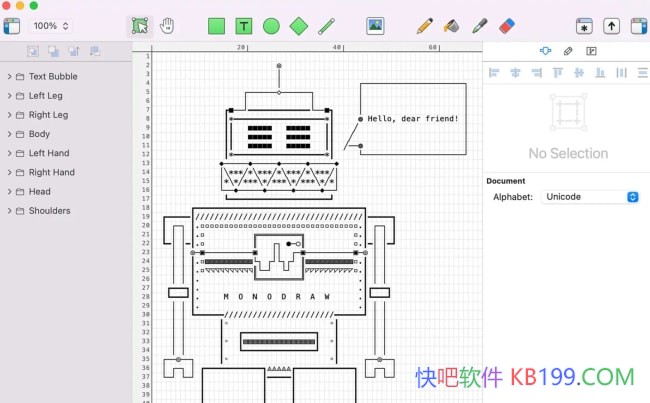
Task: Select the text box tool
Action: click(x=244, y=26)
